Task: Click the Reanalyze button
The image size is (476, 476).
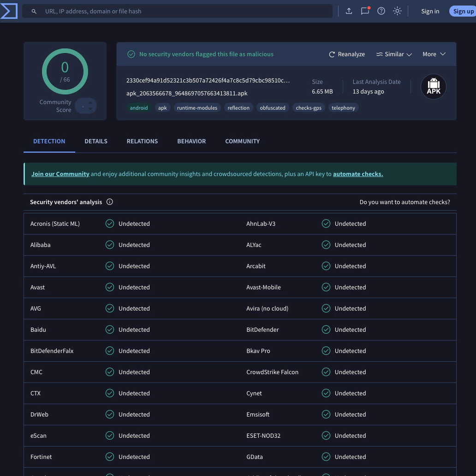Action: coord(347,54)
